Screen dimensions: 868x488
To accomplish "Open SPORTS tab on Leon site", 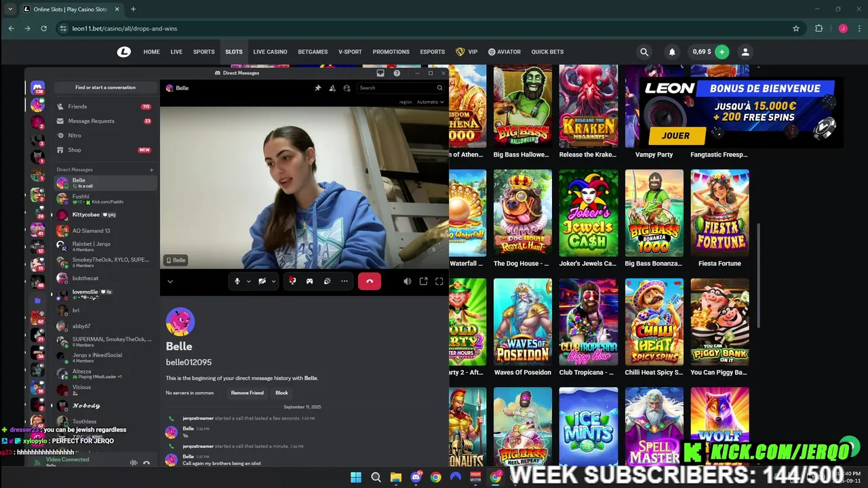I will pyautogui.click(x=203, y=52).
